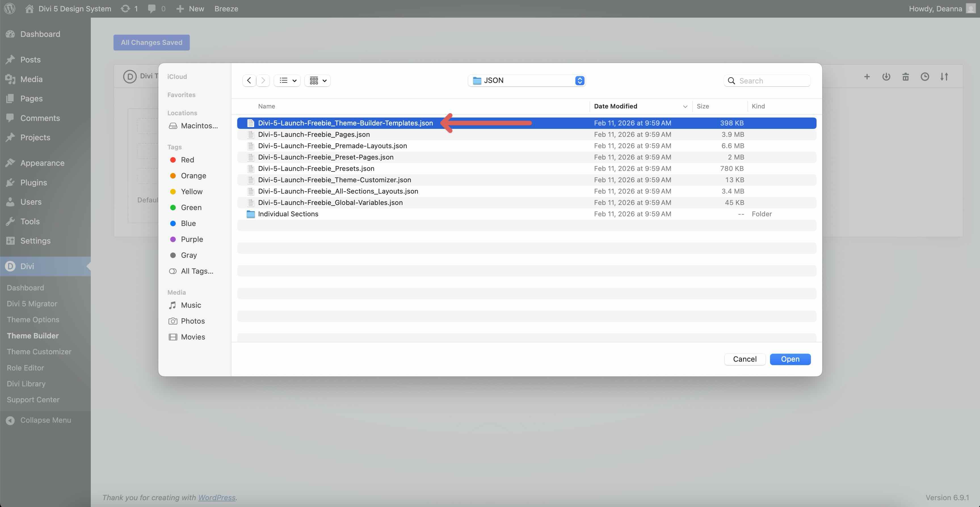The height and width of the screenshot is (507, 980).
Task: Select the Green tag filter
Action: [191, 208]
